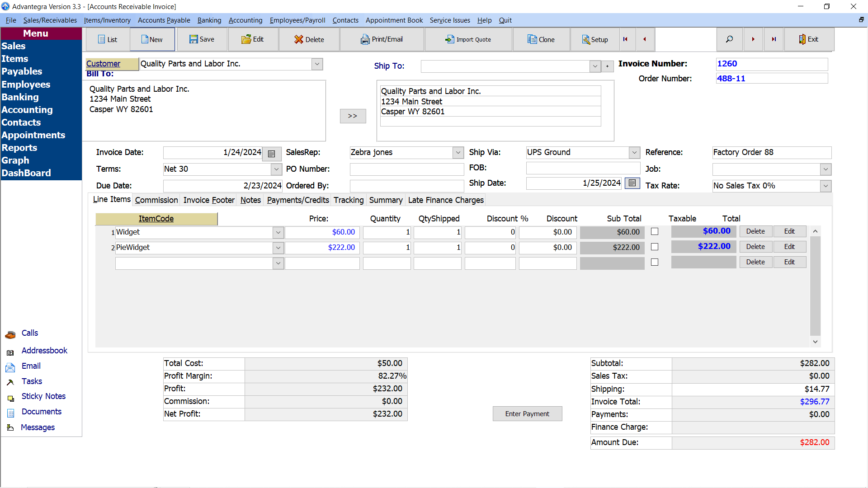Open the Tasks shortcut
Screen dimensions: 868x488
tap(32, 381)
